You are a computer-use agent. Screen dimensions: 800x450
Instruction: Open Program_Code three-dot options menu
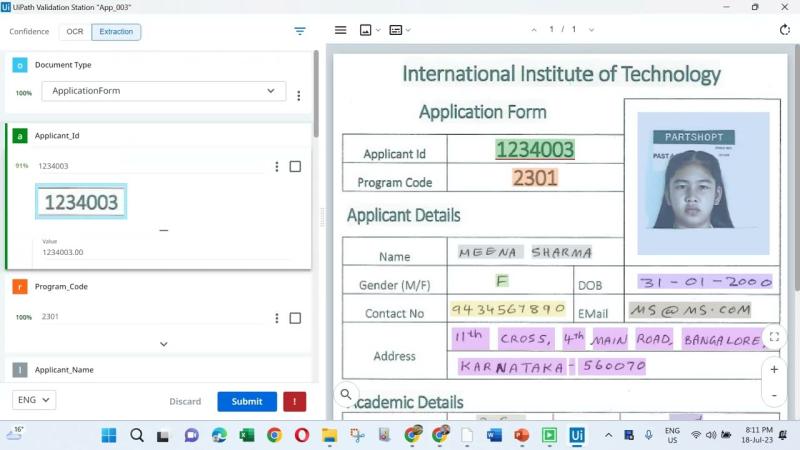pyautogui.click(x=277, y=318)
